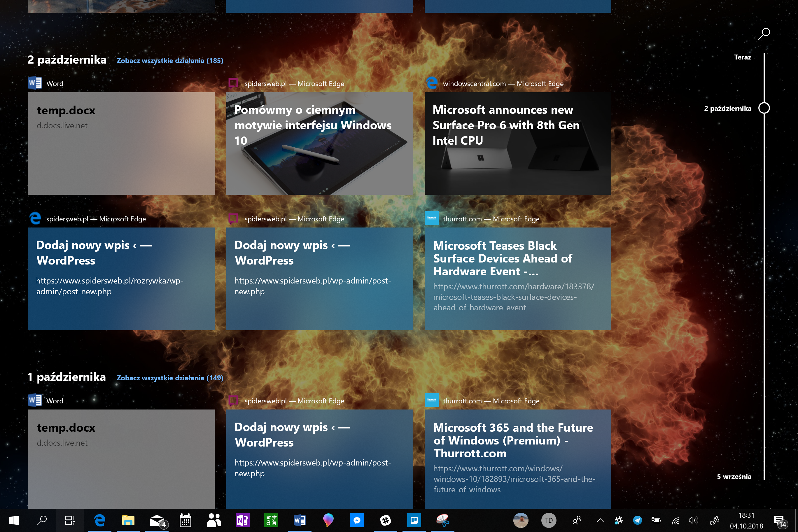Open temp.docx card under 2 października
Screen dimensions: 798x532
pyautogui.click(x=121, y=143)
